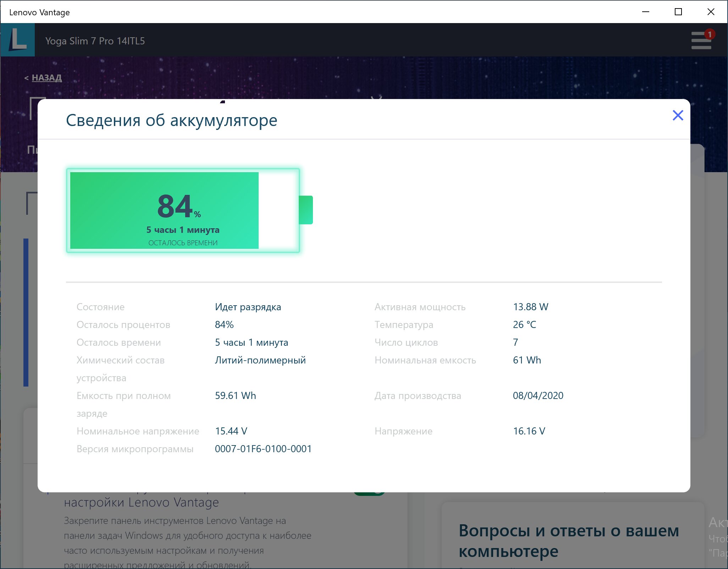Click the battery terminal tip icon
Screen dimensions: 728x569
[306, 210]
